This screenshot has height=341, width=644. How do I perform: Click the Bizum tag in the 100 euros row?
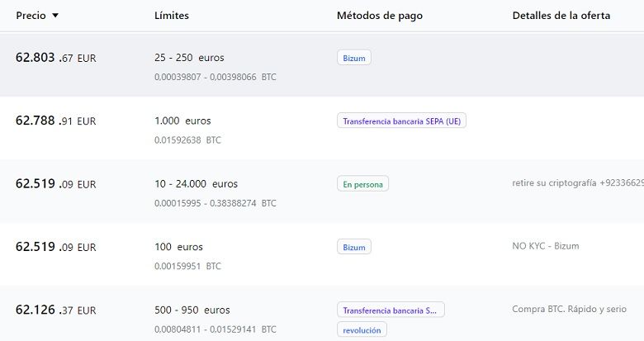(x=354, y=247)
